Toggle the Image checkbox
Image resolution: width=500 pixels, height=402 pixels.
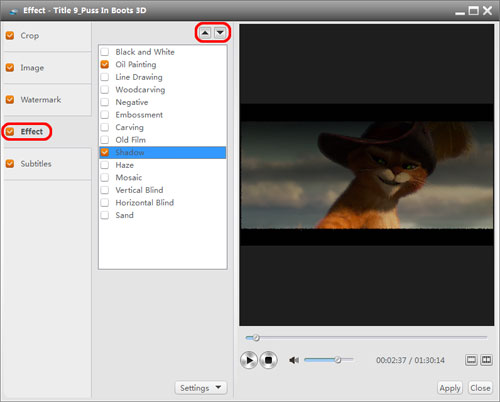[x=10, y=68]
